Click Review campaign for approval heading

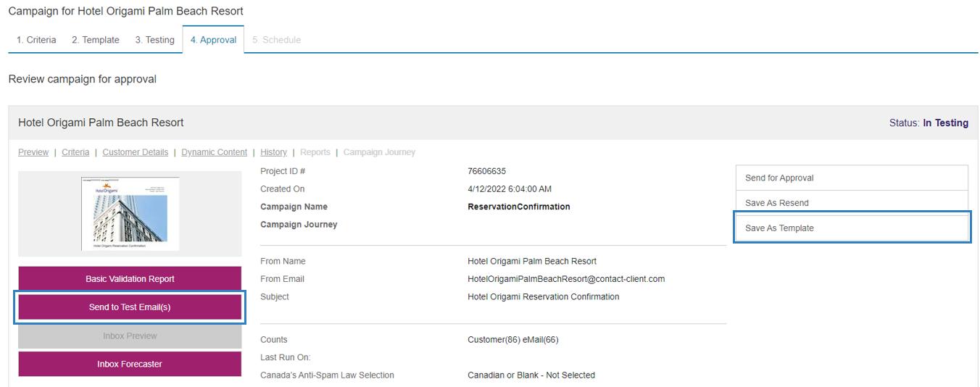tap(83, 79)
